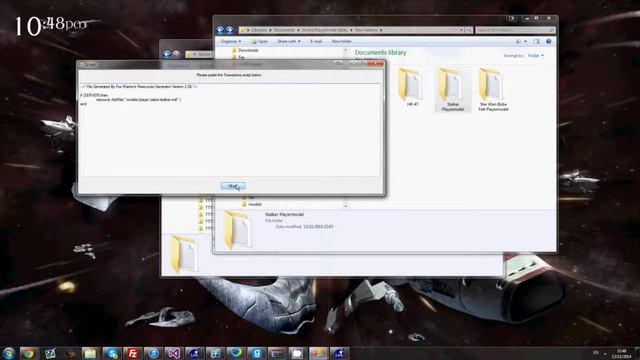Image resolution: width=640 pixels, height=360 pixels.
Task: Open the address bar history dropdown
Action: click(x=462, y=30)
